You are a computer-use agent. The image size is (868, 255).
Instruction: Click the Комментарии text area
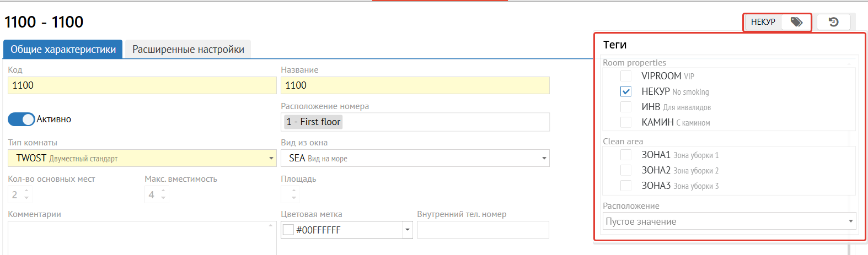[138, 238]
